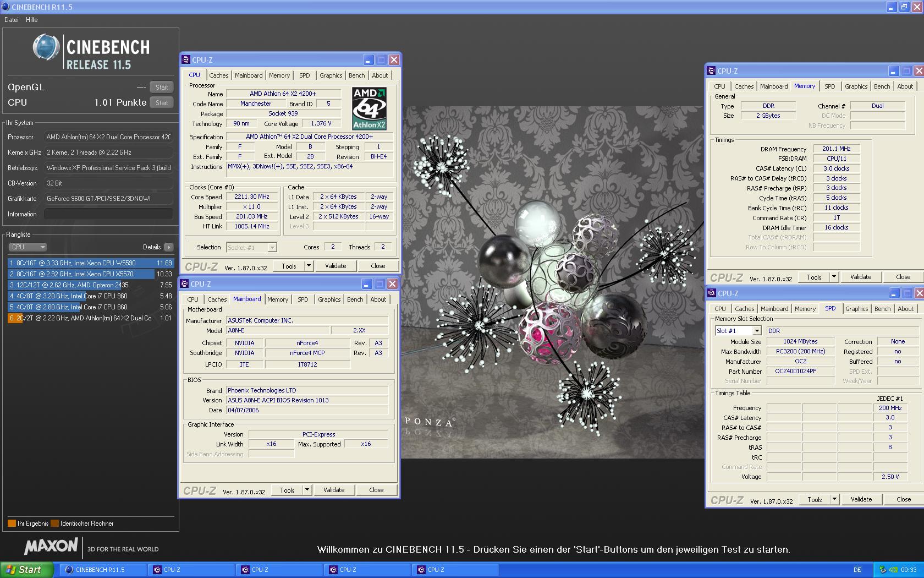The image size is (924, 578).
Task: Click CPU-Z title icon of the CPU window
Action: (186, 60)
